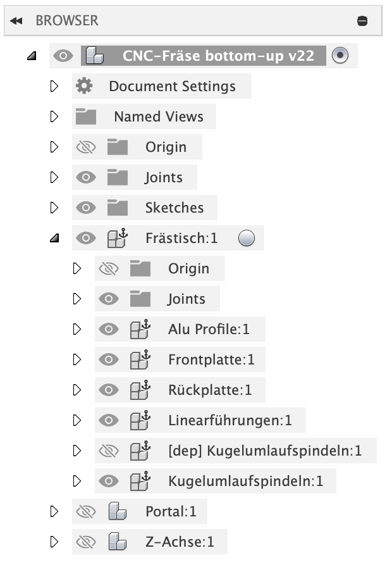Expand the Linearführungen component
This screenshot has height=567, width=392.
(77, 420)
